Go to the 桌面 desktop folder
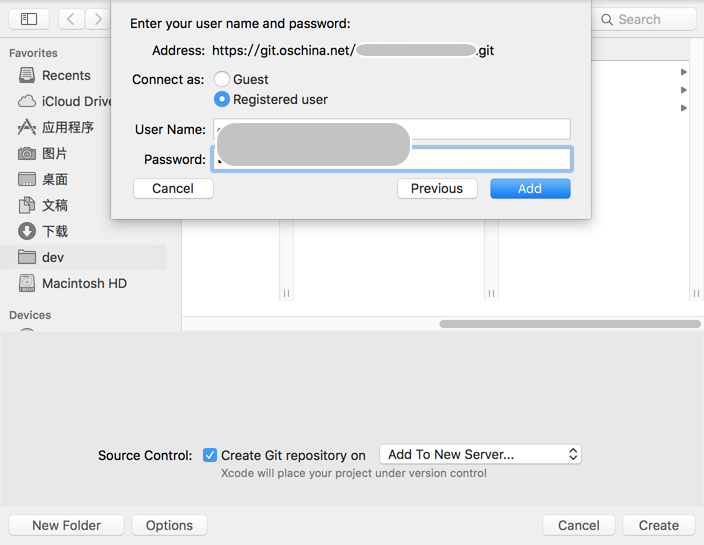Screen dimensions: 704x545 pyautogui.click(x=54, y=179)
